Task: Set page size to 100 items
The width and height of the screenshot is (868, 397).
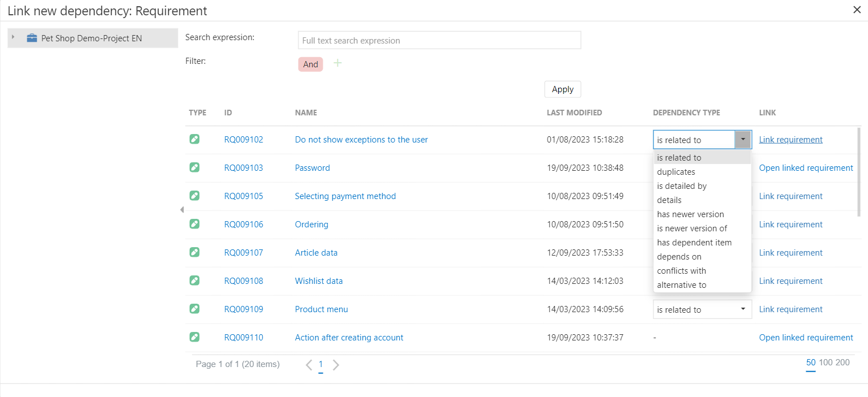Action: (826, 363)
